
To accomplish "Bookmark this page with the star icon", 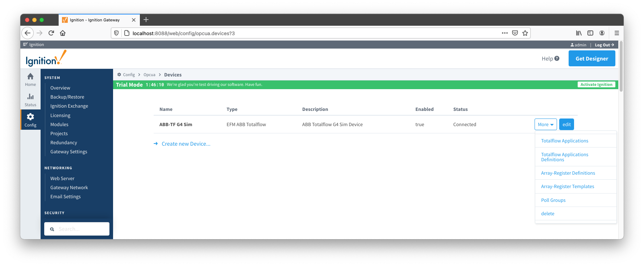I will [525, 33].
